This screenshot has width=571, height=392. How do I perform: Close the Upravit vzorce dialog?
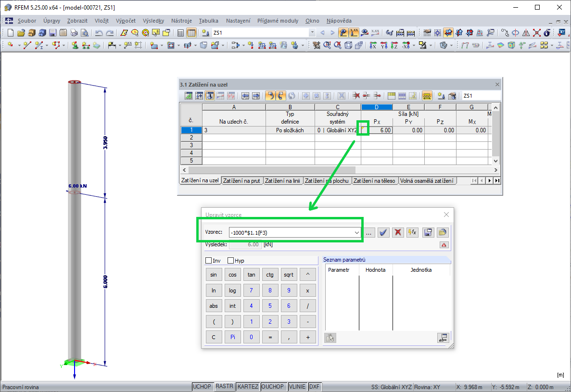[x=446, y=215]
